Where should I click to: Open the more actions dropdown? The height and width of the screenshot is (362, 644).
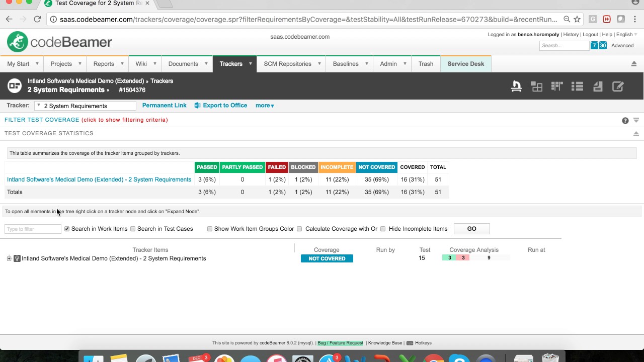tap(265, 106)
